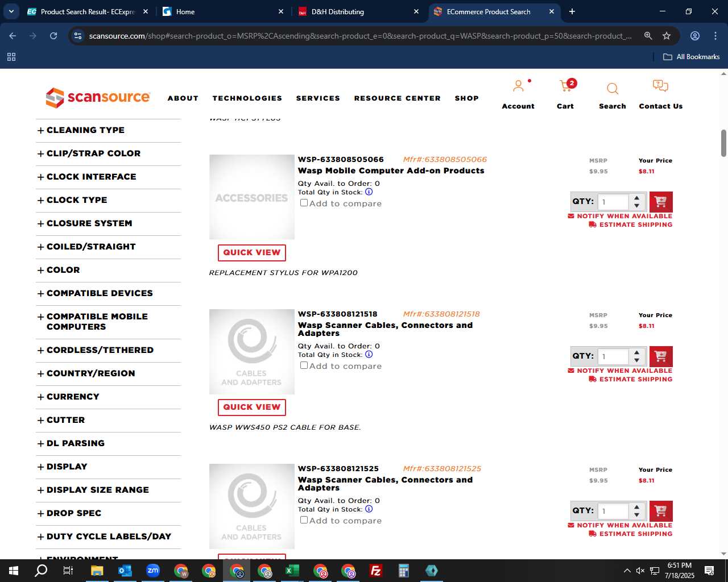Image resolution: width=728 pixels, height=582 pixels.
Task: Open the tab groups grid icon in bookmarks bar
Action: [x=11, y=57]
